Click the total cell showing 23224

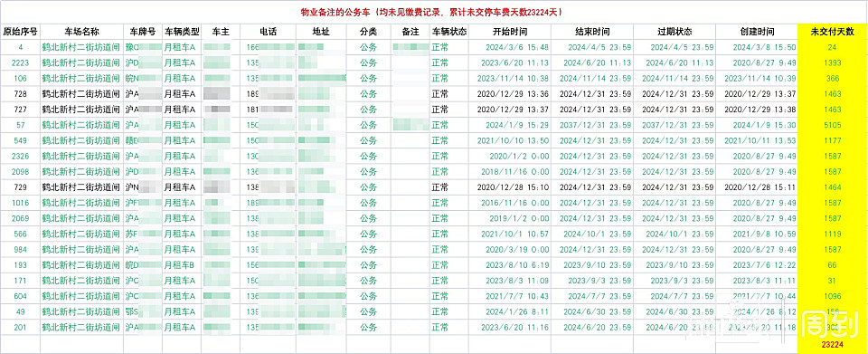click(832, 345)
